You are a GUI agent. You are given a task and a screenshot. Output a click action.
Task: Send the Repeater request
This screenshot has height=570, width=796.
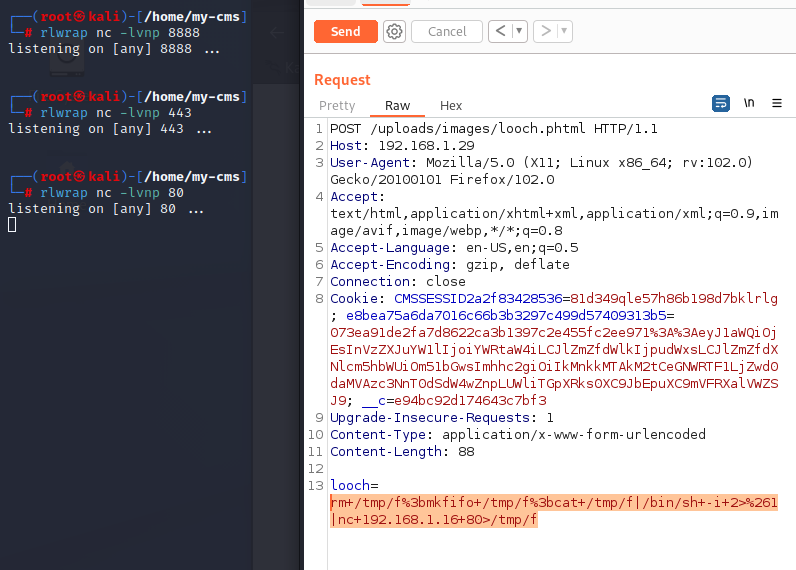[x=345, y=31]
